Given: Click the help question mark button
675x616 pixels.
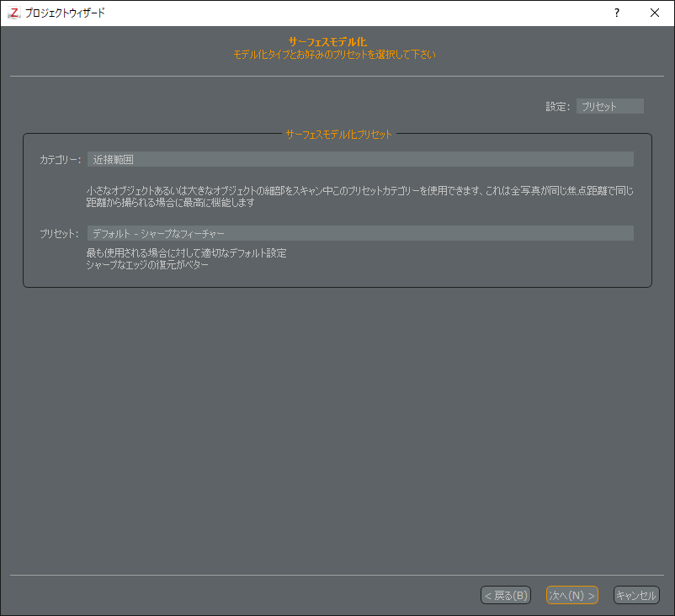Looking at the screenshot, I should pyautogui.click(x=617, y=13).
